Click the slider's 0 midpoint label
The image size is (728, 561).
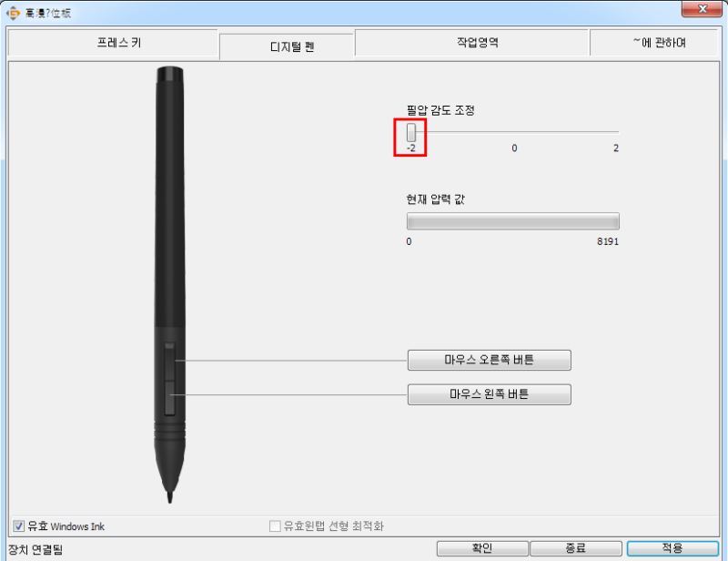(x=514, y=148)
